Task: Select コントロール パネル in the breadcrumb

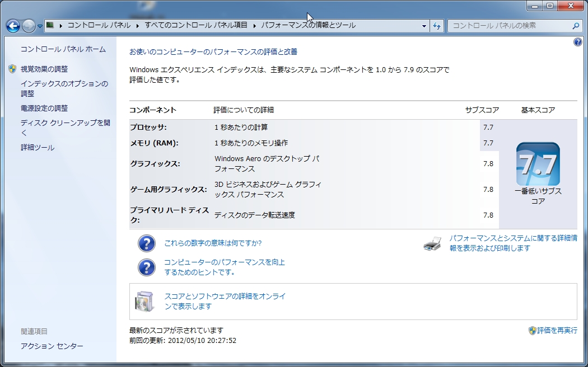Action: 99,26
